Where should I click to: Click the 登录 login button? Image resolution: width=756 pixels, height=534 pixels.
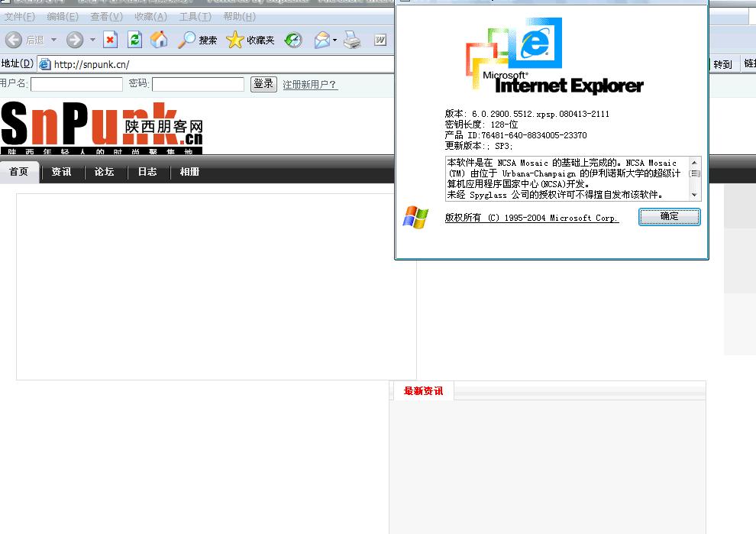[x=263, y=84]
